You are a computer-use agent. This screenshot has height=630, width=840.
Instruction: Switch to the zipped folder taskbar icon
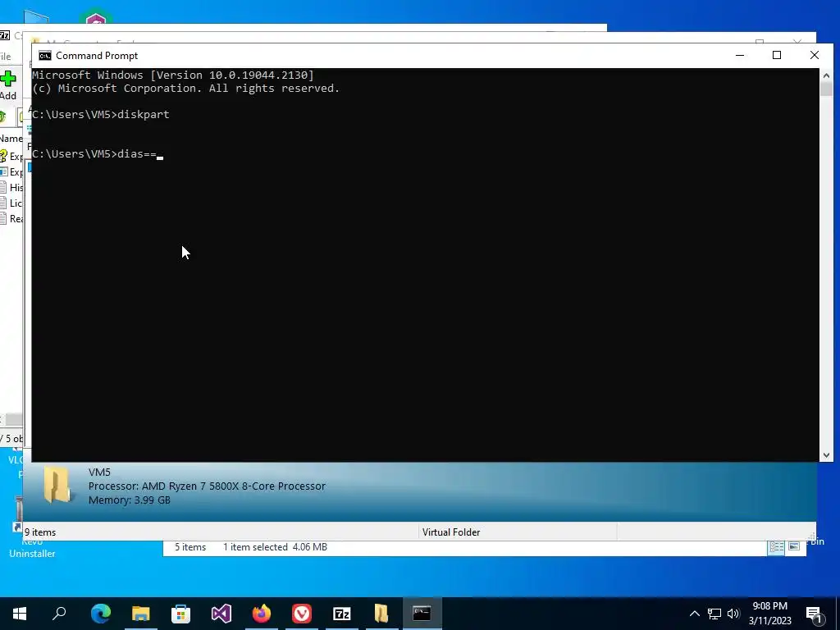[381, 614]
